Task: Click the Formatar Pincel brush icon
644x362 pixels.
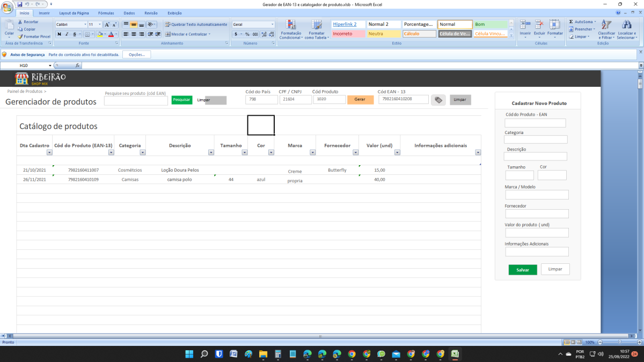Action: (21, 36)
